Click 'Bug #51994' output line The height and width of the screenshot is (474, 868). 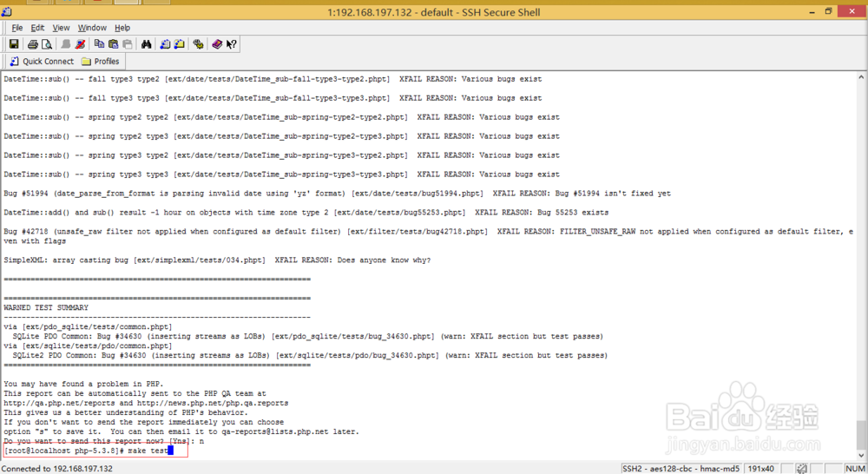click(x=337, y=194)
